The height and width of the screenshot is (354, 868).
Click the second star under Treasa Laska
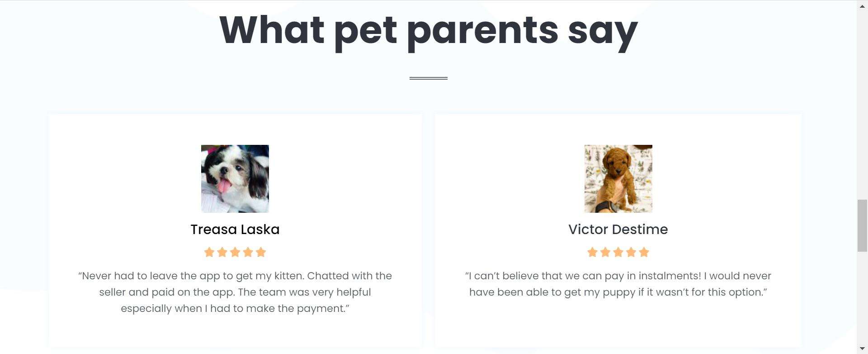[222, 252]
